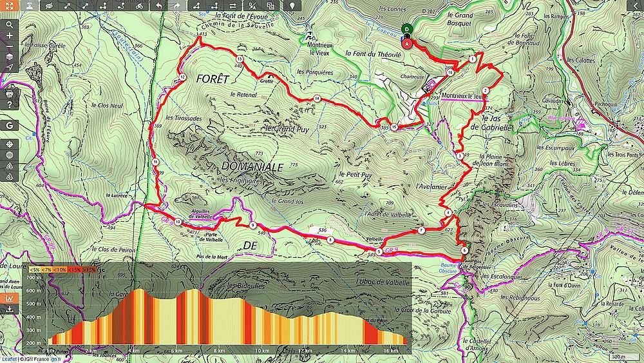644x363 pixels.
Task: Click the <5% slope legend swatch
Action: click(x=34, y=270)
